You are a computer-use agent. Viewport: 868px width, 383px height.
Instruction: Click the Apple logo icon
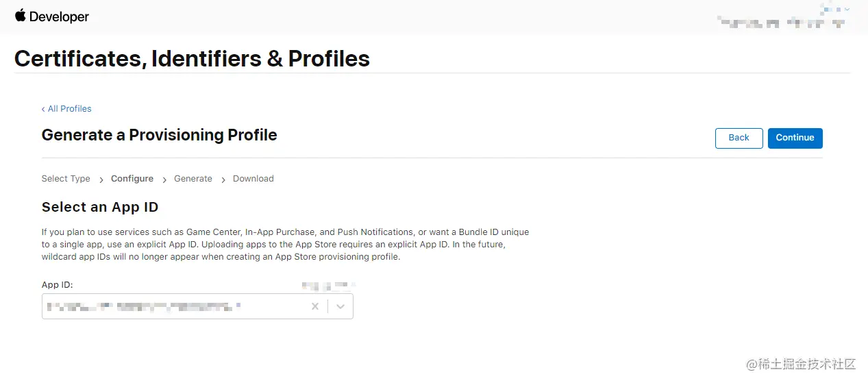tap(20, 16)
